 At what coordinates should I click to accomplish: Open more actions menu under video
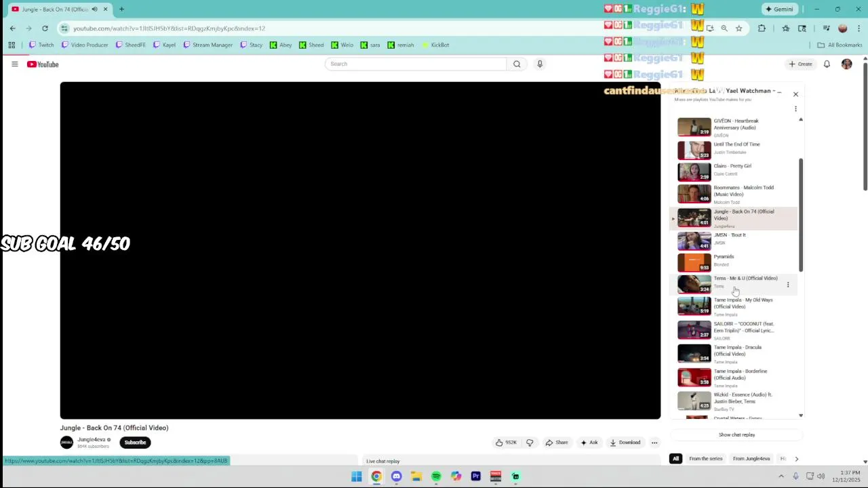click(654, 443)
